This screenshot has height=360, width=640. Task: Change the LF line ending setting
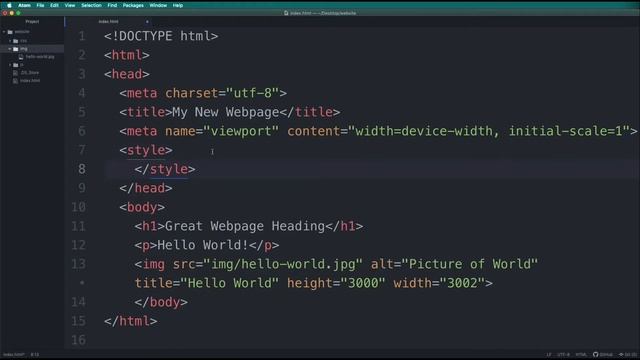point(549,354)
